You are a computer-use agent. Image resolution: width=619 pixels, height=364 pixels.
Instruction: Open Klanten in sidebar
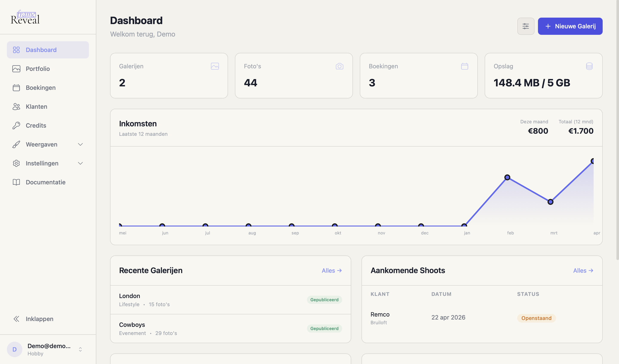(48, 107)
